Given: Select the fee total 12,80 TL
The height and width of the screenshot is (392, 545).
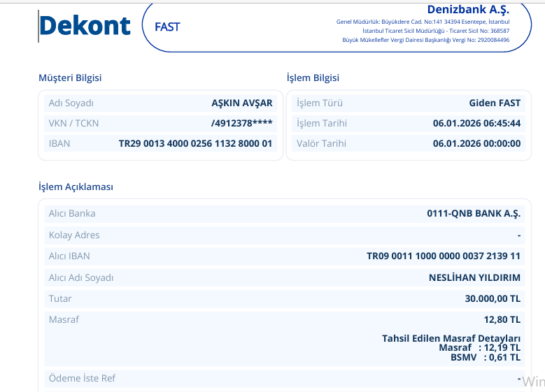Looking at the screenshot, I should pos(502,319).
